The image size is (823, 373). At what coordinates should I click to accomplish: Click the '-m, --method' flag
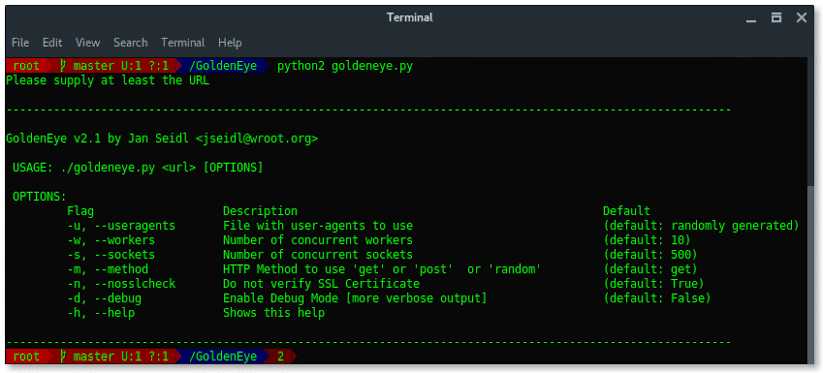[108, 270]
